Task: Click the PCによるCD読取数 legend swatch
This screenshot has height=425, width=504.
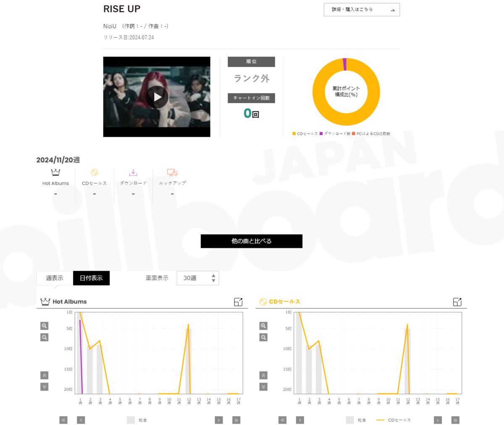Action: pos(354,133)
